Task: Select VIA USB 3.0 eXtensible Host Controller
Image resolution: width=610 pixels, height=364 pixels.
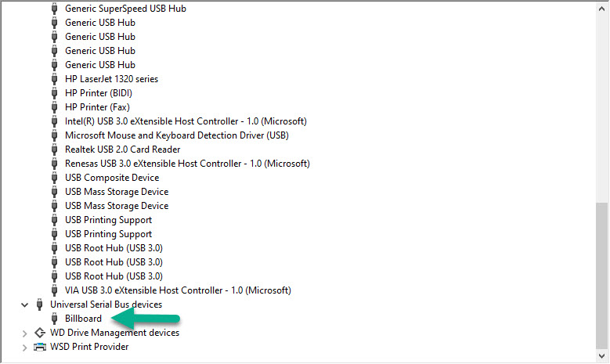Action: point(178,290)
